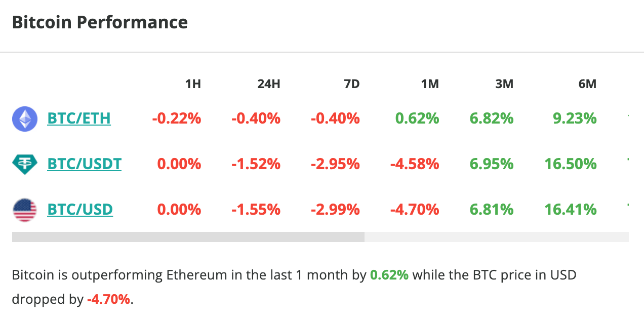644x319 pixels.
Task: Select the 6M column header
Action: [587, 84]
